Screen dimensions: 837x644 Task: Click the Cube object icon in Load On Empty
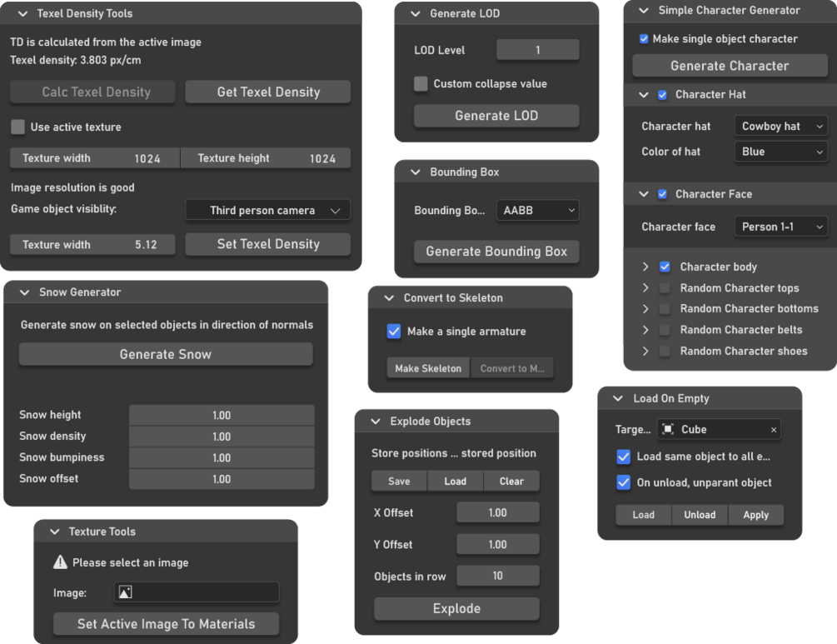(667, 430)
